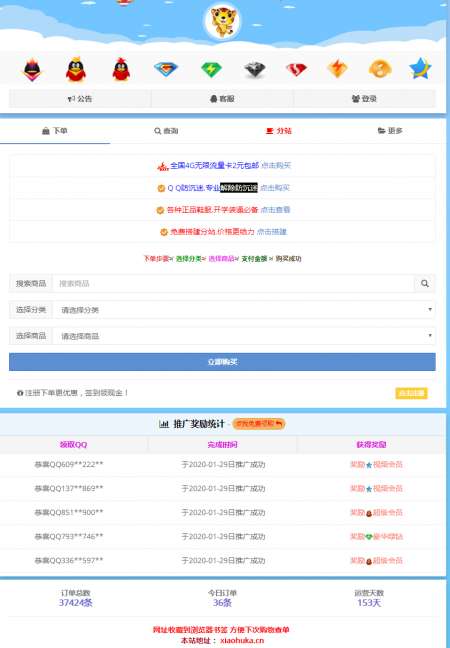Click the black diamond icon
This screenshot has height=648, width=450.
click(255, 70)
